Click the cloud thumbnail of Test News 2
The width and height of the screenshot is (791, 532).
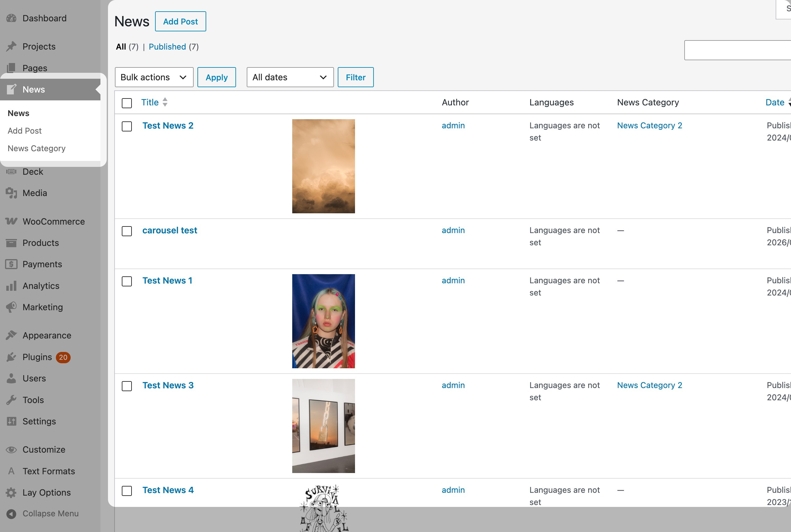point(324,166)
